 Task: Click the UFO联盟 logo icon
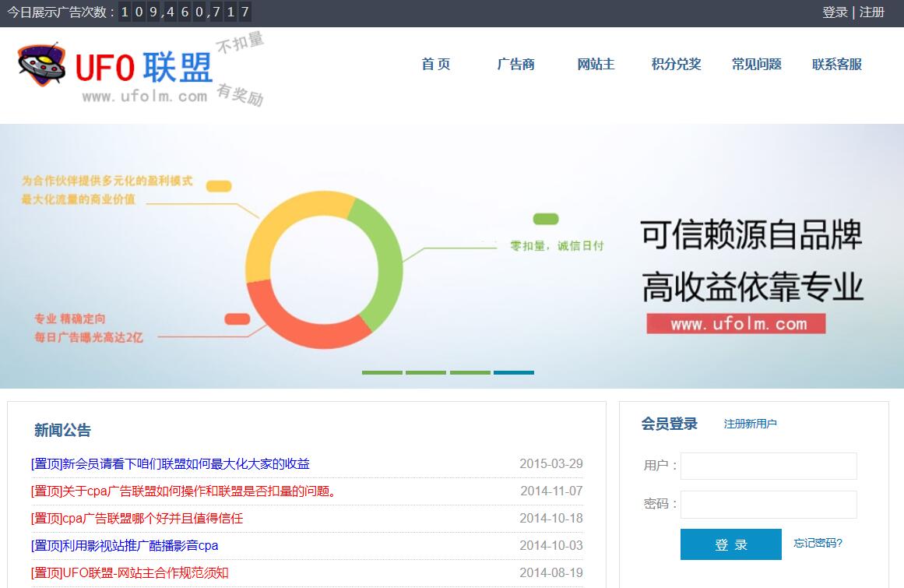[x=43, y=65]
